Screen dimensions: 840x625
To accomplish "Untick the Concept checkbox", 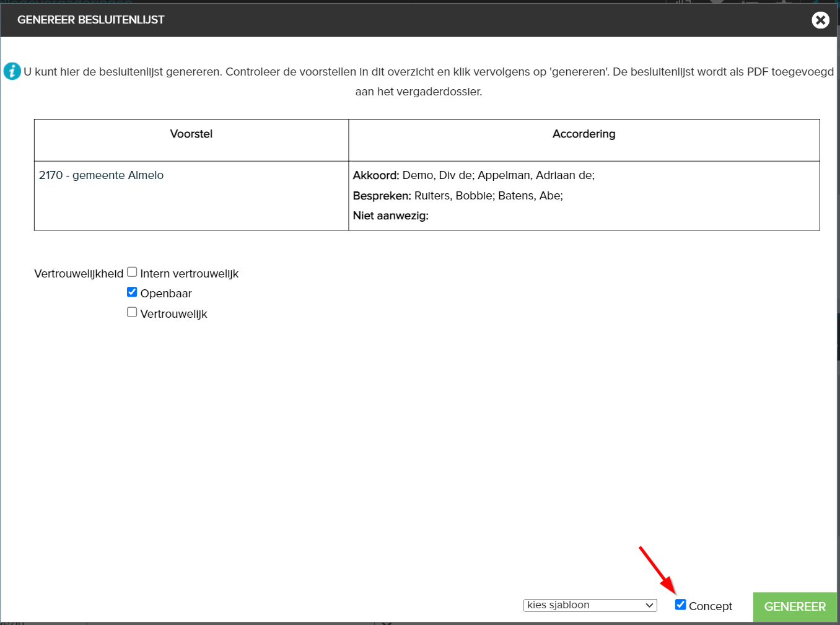I will pos(680,605).
